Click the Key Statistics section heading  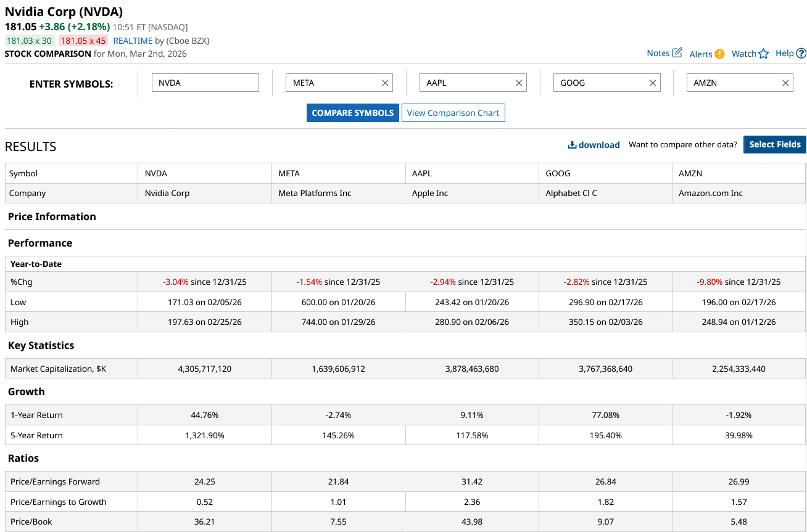[x=41, y=345]
